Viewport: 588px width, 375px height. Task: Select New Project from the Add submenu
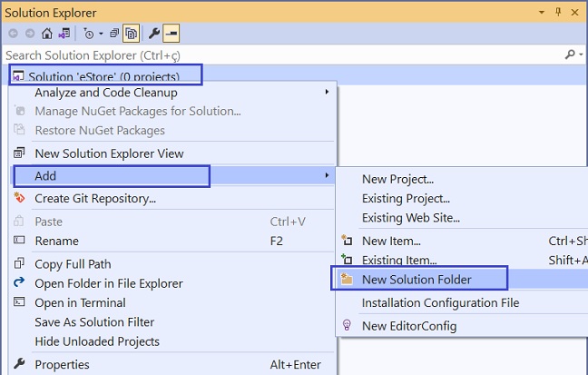coord(397,179)
